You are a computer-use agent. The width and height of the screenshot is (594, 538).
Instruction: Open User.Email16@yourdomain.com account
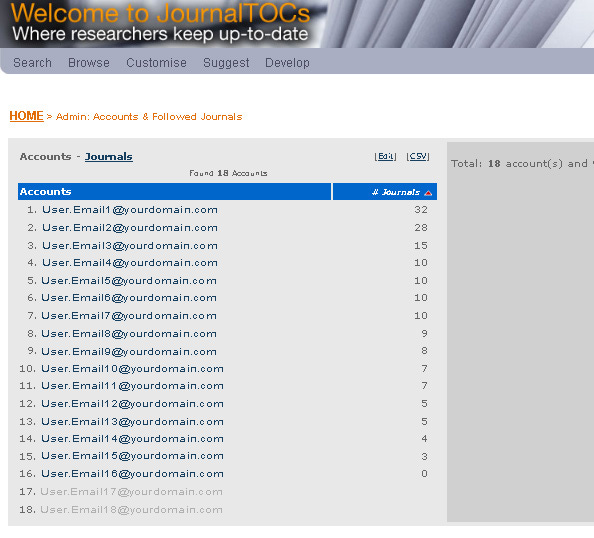click(133, 474)
